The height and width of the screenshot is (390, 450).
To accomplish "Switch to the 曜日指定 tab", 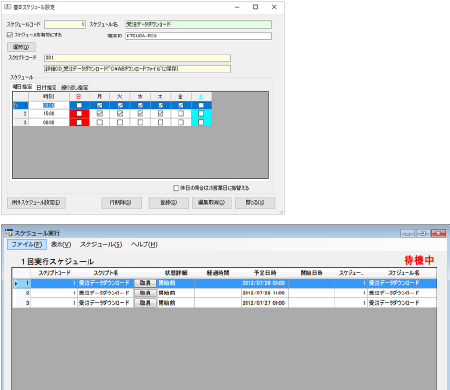I will tap(22, 87).
